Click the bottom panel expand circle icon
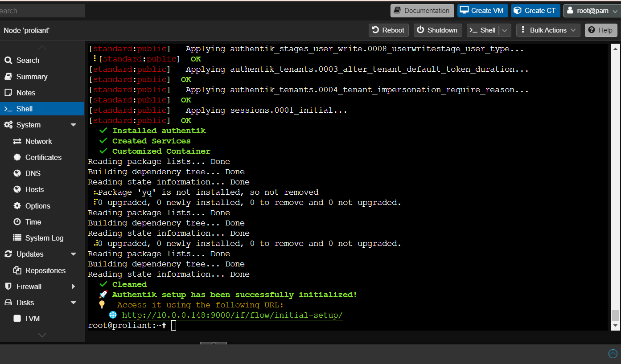This screenshot has width=621, height=364. pyautogui.click(x=613, y=354)
